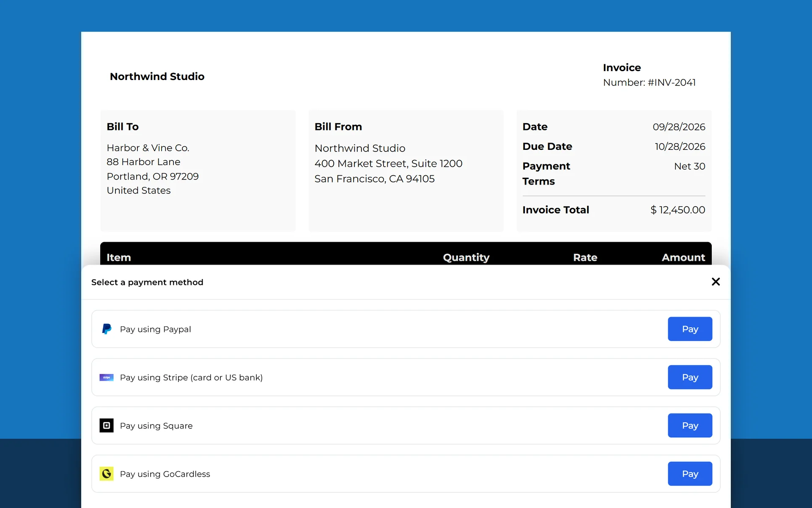Click the 'Invoice Total' label

(556, 210)
